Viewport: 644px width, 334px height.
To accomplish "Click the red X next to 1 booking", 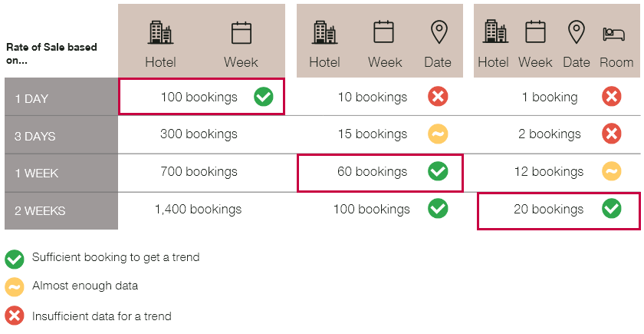I will click(612, 97).
